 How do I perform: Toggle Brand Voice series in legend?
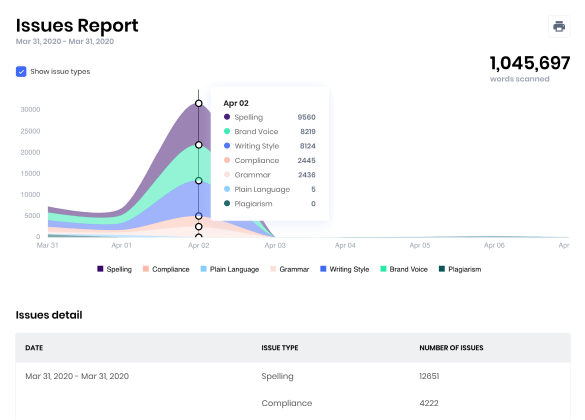click(404, 269)
